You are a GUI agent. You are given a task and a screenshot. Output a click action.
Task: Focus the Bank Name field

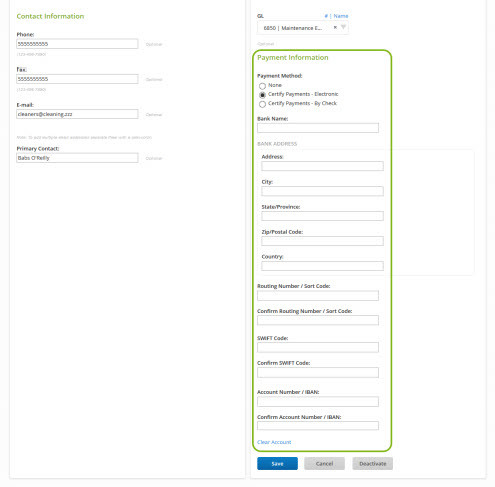coord(318,128)
